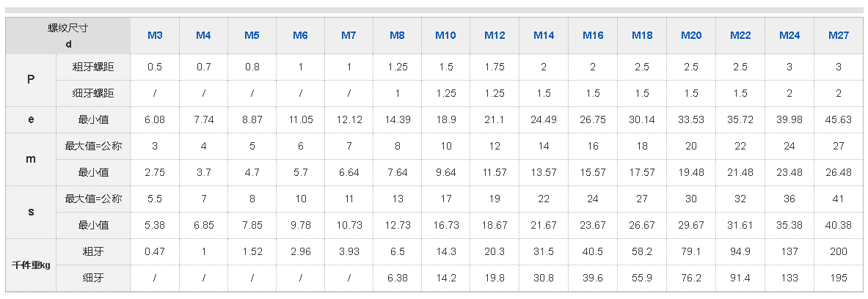Viewport: 868px width, 299px height.
Task: Click the e parameter row label
Action: [x=31, y=119]
